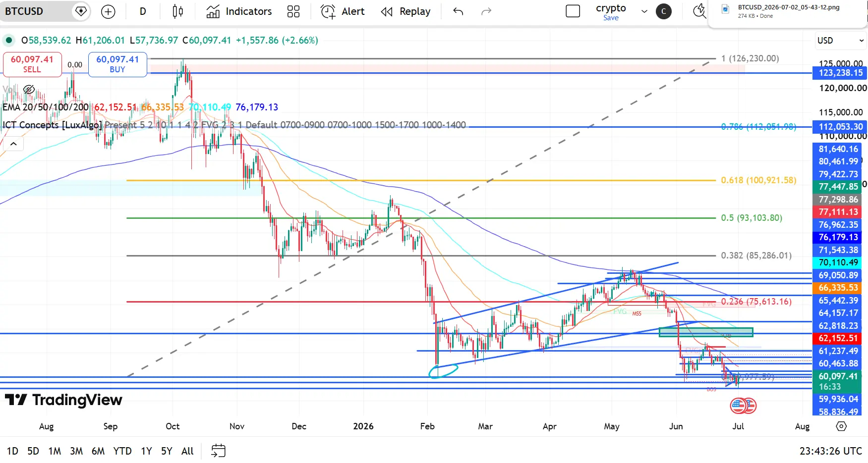Select the 3M time range

[76, 451]
